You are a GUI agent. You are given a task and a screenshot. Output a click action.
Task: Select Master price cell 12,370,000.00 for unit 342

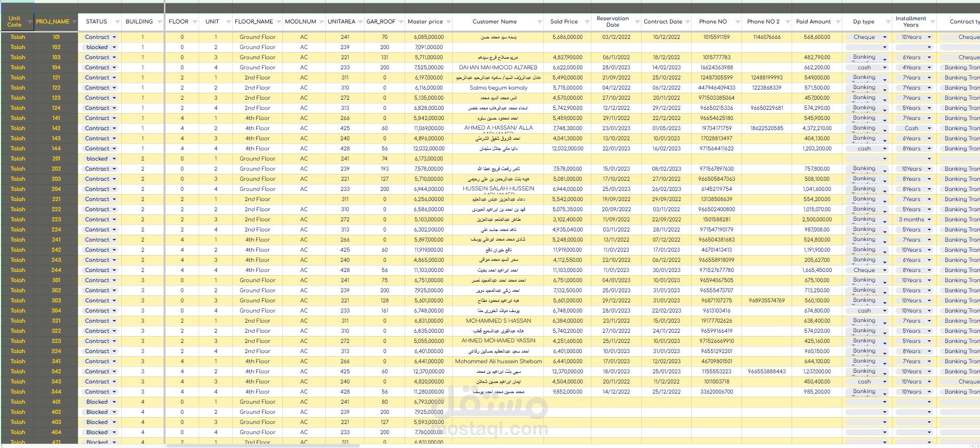pyautogui.click(x=429, y=372)
